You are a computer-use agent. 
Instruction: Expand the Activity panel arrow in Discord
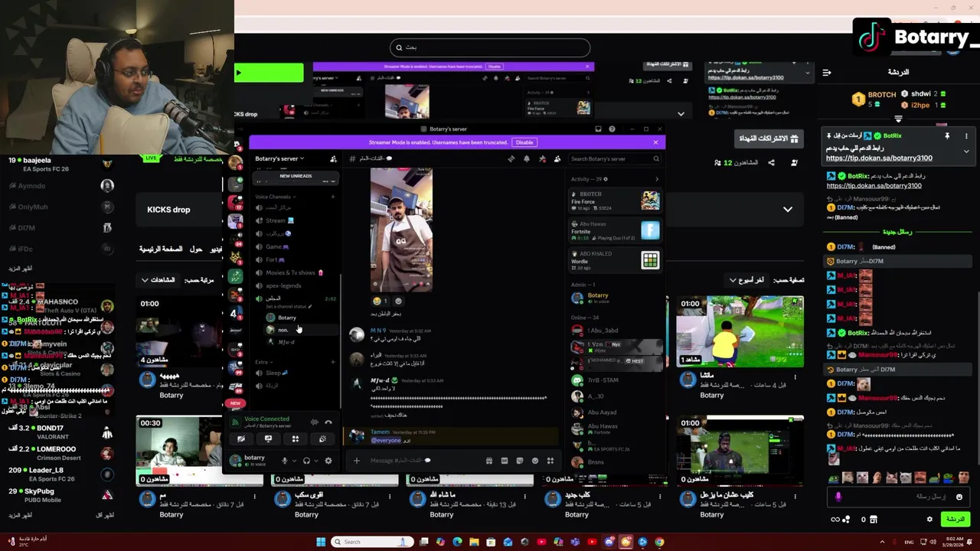point(657,179)
